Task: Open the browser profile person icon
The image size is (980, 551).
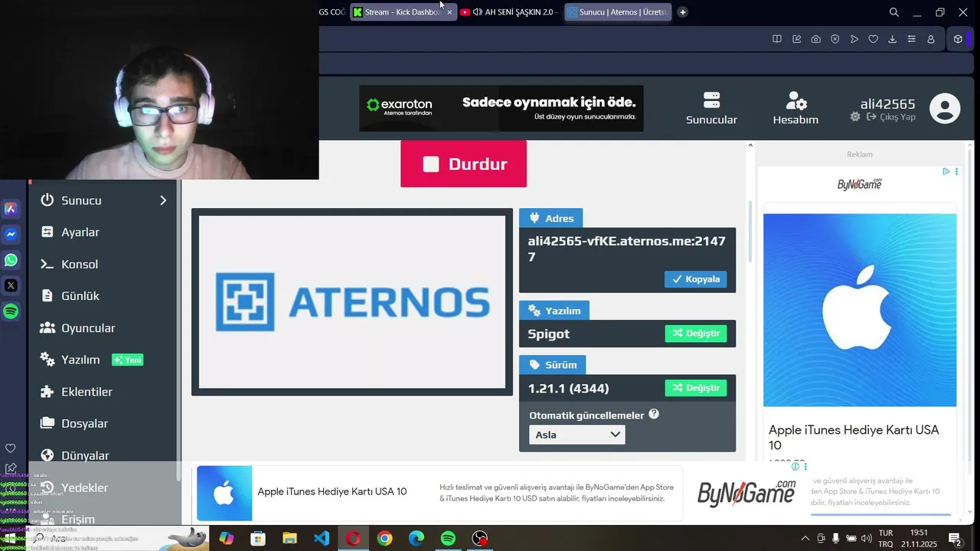Action: 931,39
